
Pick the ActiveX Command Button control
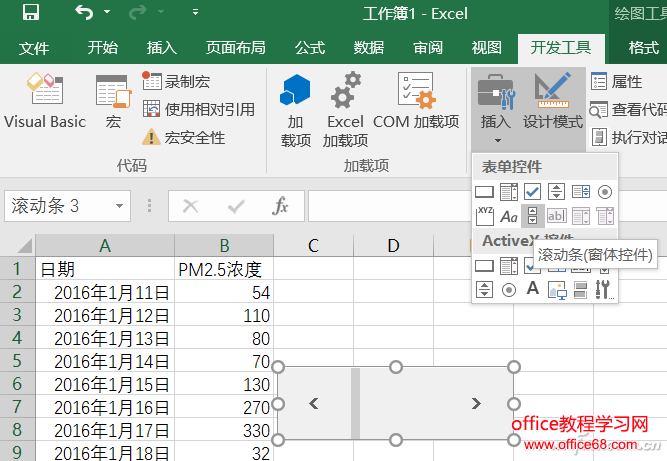(x=484, y=266)
